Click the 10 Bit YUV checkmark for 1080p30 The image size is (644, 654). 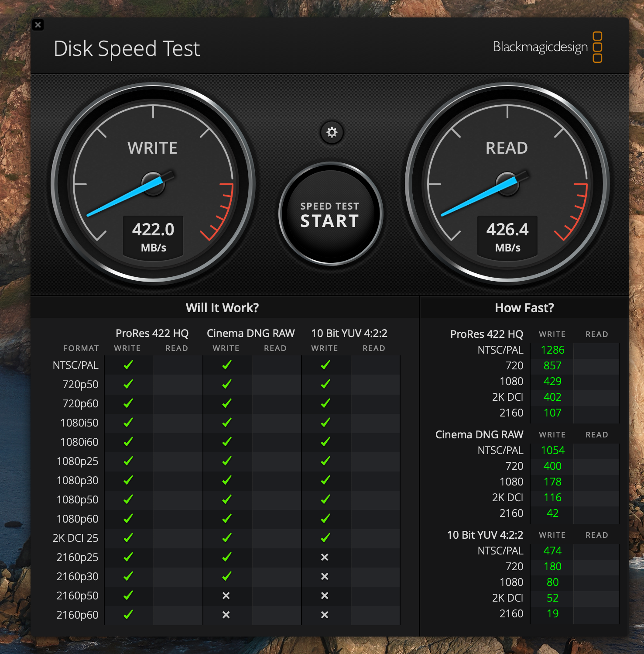(x=325, y=480)
